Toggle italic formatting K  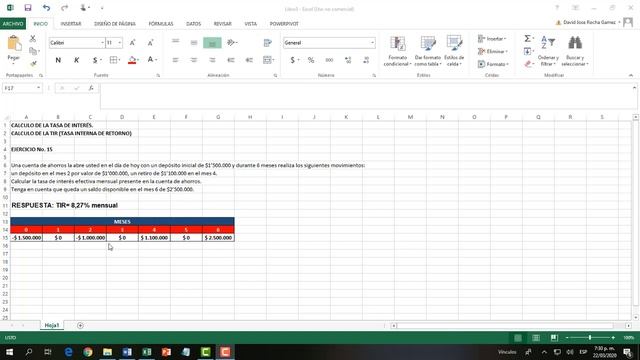tap(76, 60)
